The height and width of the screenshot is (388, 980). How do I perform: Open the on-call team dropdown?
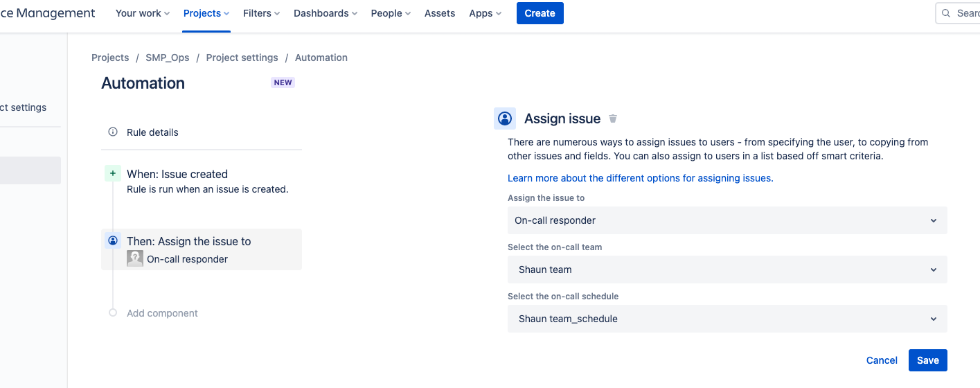click(x=727, y=270)
